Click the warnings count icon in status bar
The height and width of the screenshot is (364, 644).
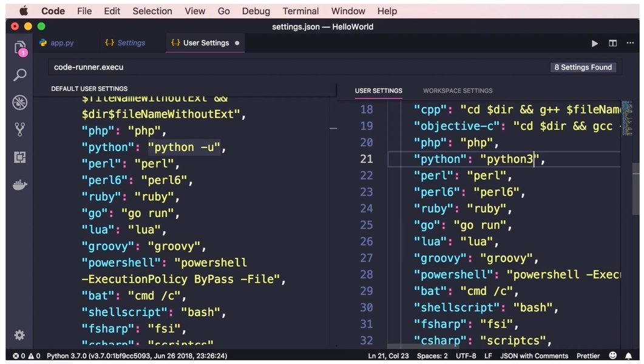(34, 356)
